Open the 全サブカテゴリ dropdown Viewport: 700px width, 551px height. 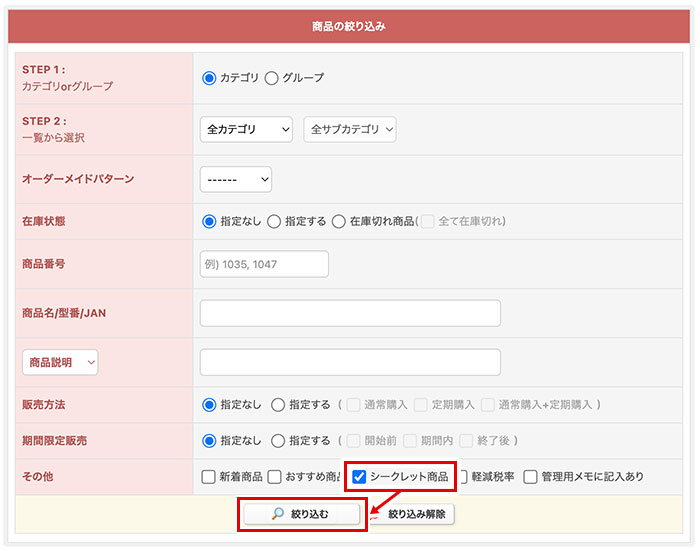coord(350,129)
